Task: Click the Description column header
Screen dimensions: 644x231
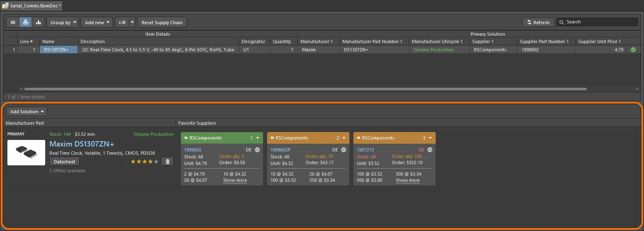Action: coord(158,41)
